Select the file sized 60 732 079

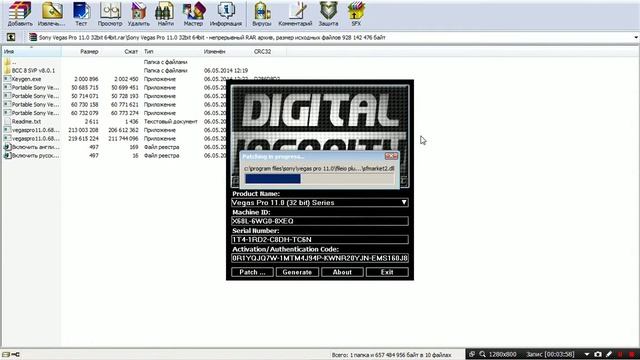pyautogui.click(x=32, y=113)
